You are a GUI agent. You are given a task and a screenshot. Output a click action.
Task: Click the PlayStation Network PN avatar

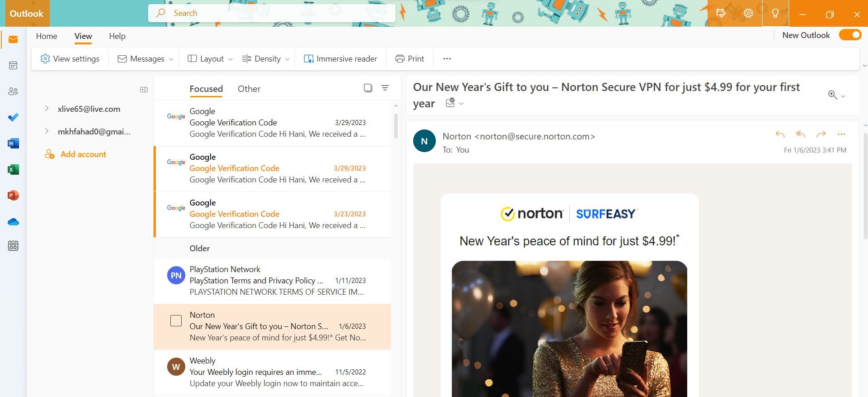pyautogui.click(x=176, y=275)
